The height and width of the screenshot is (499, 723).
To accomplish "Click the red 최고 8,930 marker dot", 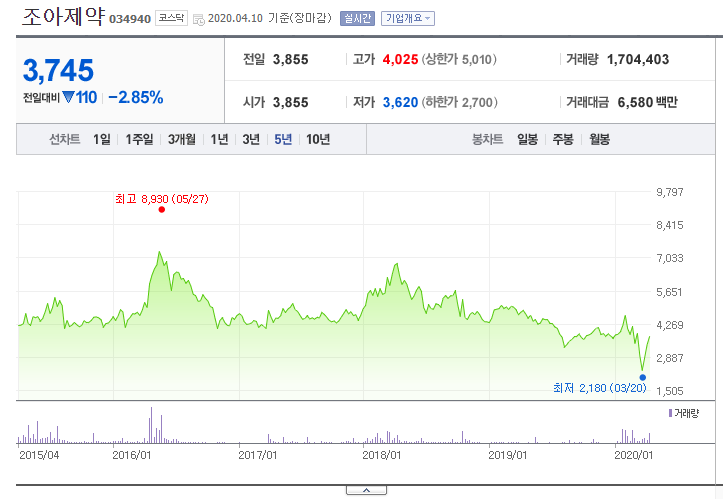I will pos(161,210).
